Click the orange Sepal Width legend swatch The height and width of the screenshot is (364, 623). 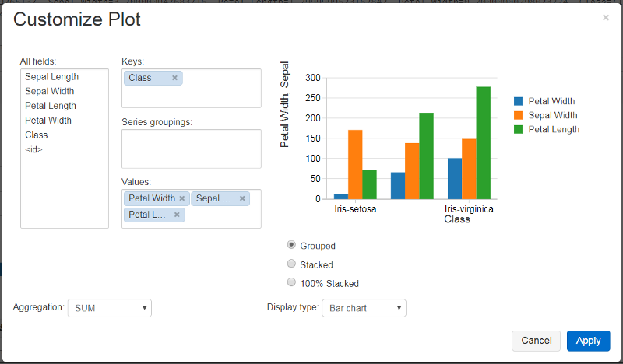pyautogui.click(x=518, y=115)
